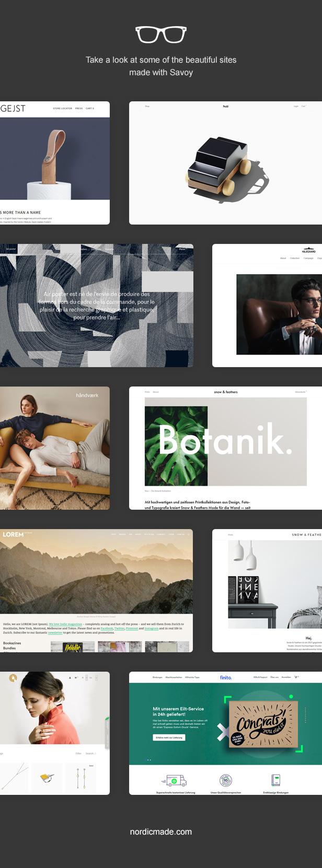322x868 pixels.
Task: Open the håndværk couch photo site
Action: 55,448
